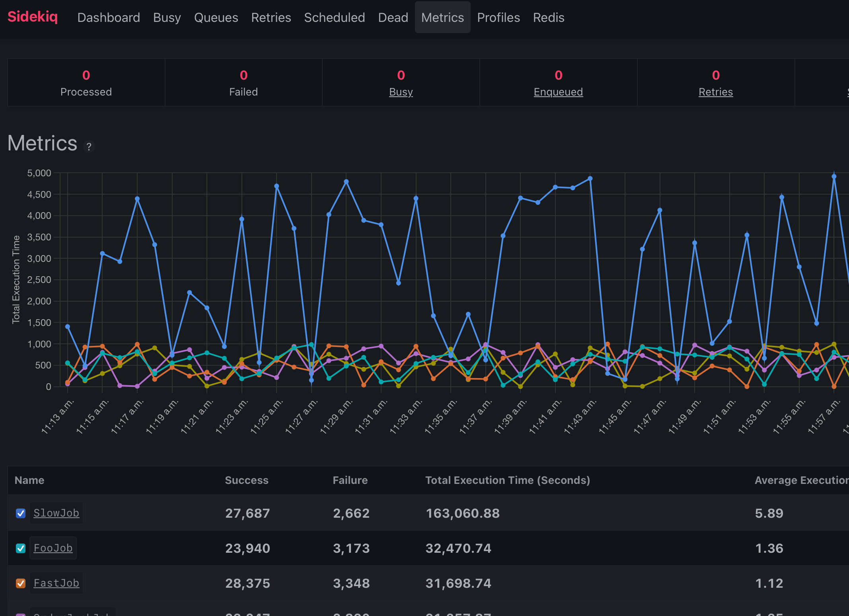Go to the Redis tab
Image resolution: width=849 pixels, height=616 pixels.
(549, 18)
